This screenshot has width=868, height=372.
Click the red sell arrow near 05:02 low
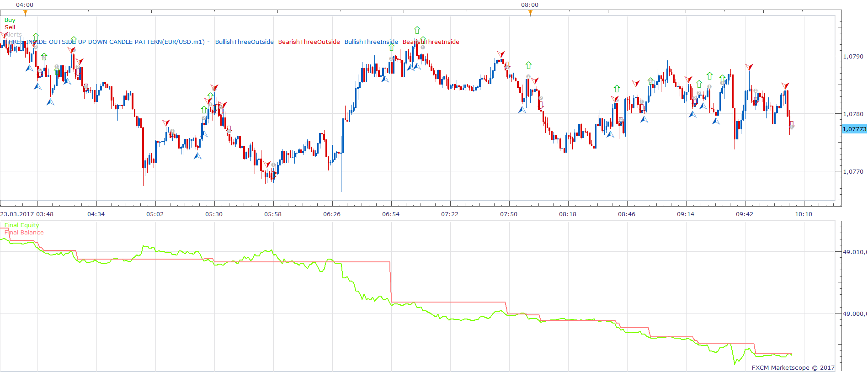click(166, 122)
